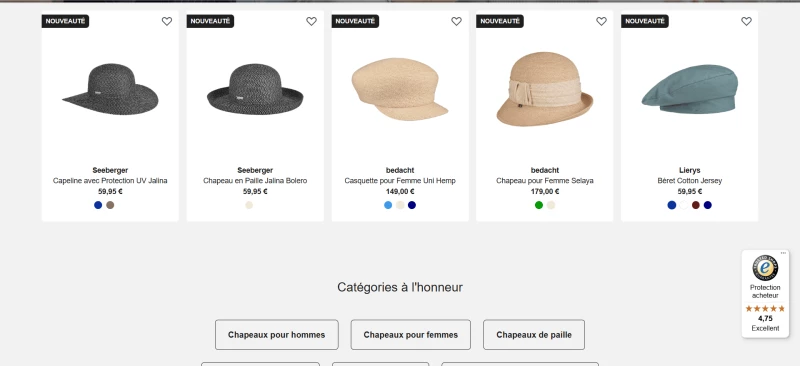Pick white swatch for Béret Cotton Jersey
Screen dimensions: 800x366
click(684, 205)
